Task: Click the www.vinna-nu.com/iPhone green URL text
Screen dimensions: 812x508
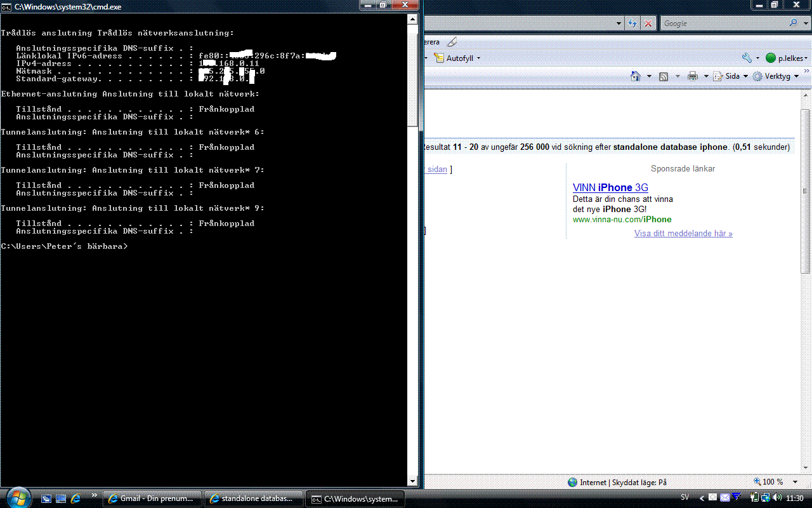Action: (x=622, y=219)
